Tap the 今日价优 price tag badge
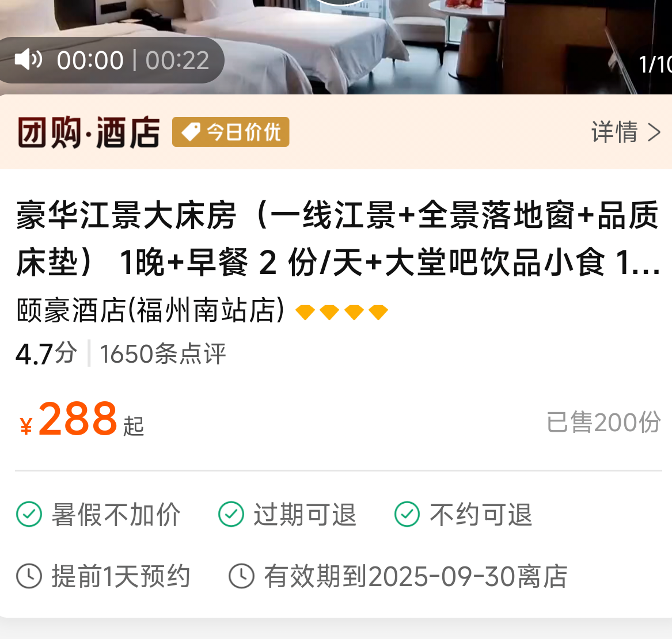 coord(230,132)
